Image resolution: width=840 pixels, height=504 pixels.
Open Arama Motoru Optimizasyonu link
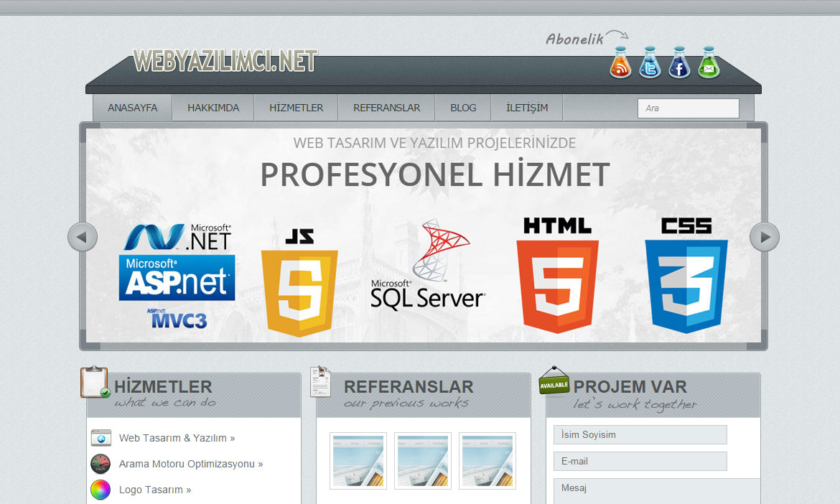(191, 464)
